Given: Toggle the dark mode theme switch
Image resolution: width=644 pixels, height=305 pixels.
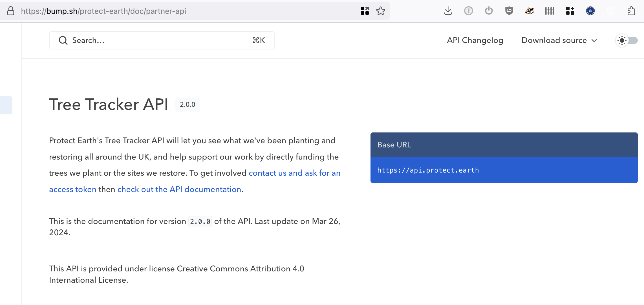Looking at the screenshot, I should click(627, 40).
